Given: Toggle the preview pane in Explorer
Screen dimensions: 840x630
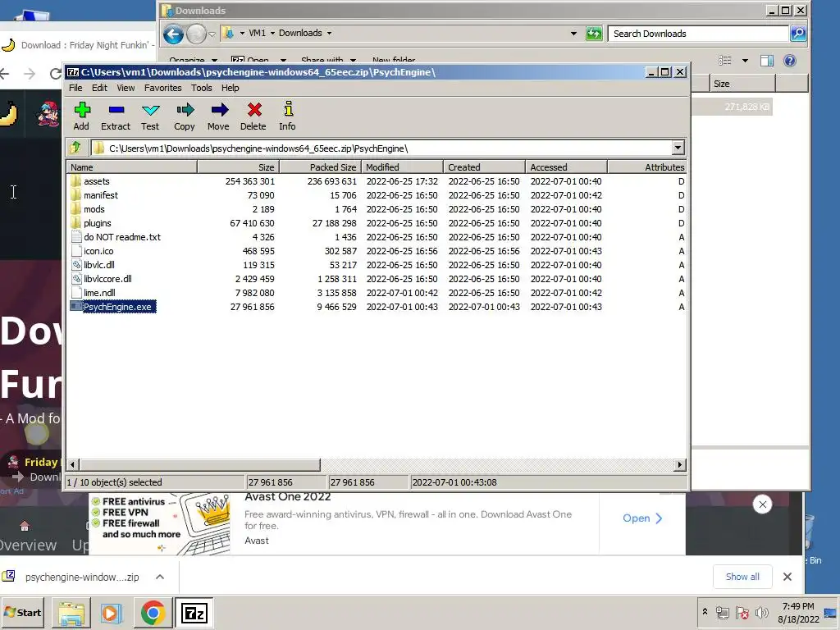Looking at the screenshot, I should 767,61.
